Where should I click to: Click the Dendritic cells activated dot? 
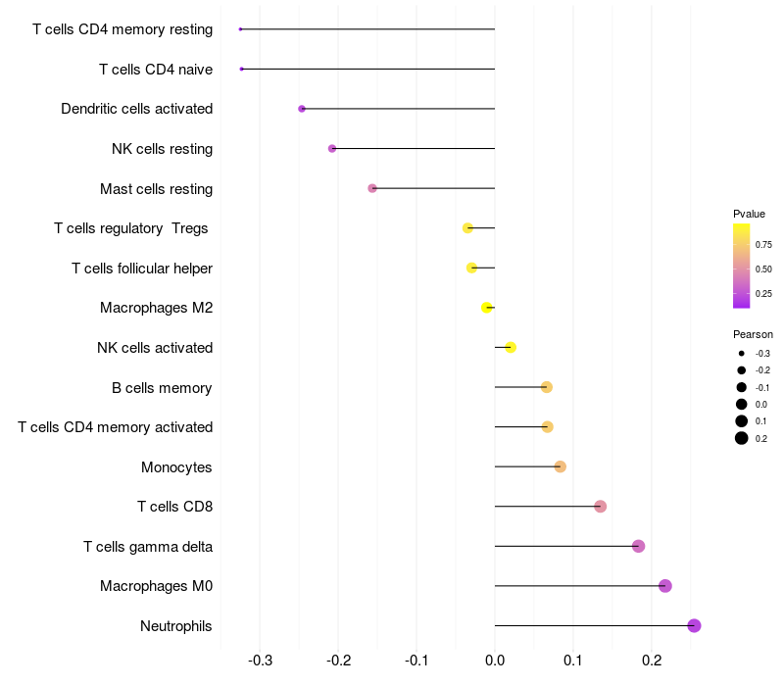pos(302,109)
